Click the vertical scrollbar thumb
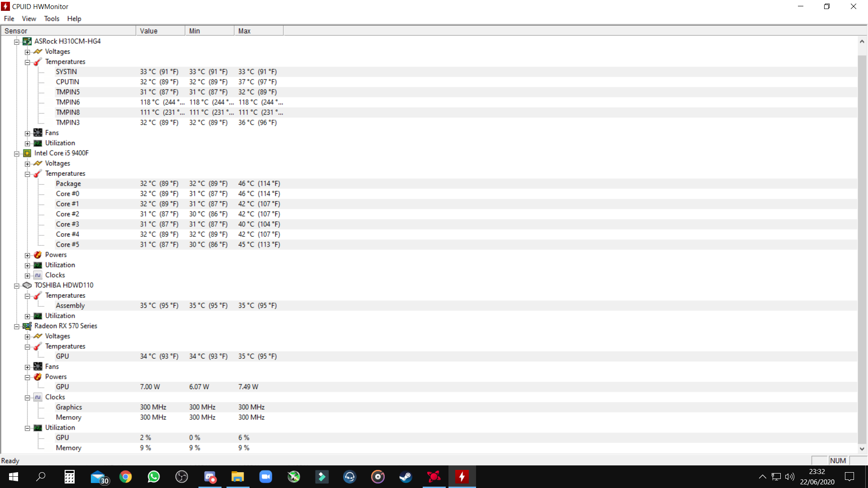The width and height of the screenshot is (868, 488). [x=862, y=249]
